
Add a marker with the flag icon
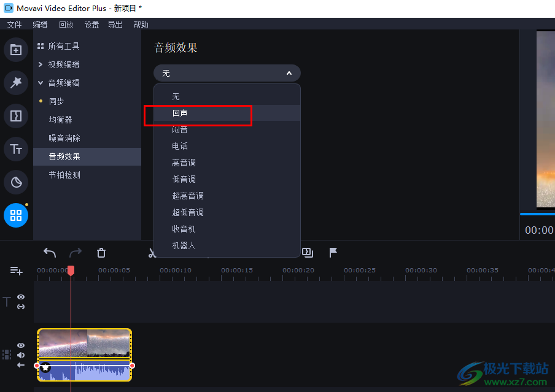point(333,252)
